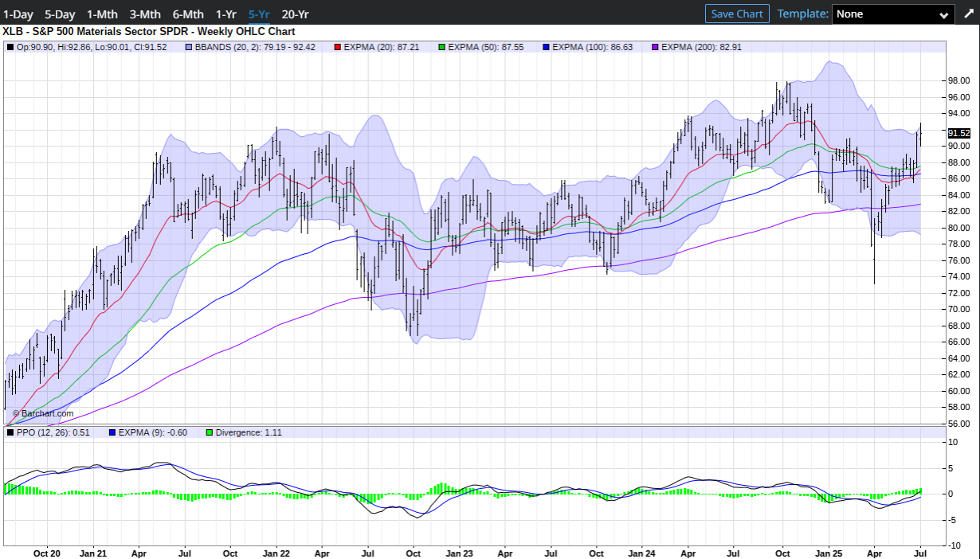Click the EXPMA (20): 87.21 label
The width and height of the screenshot is (980, 559).
[x=382, y=47]
